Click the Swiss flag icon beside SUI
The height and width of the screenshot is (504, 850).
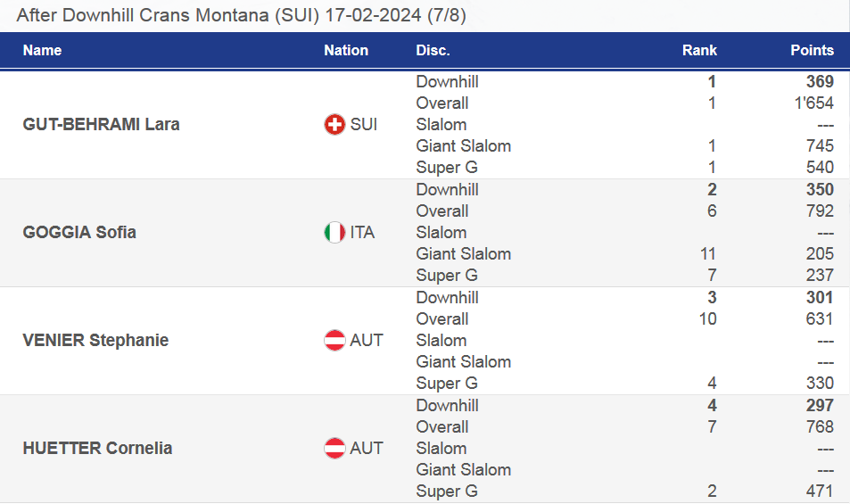pos(334,125)
